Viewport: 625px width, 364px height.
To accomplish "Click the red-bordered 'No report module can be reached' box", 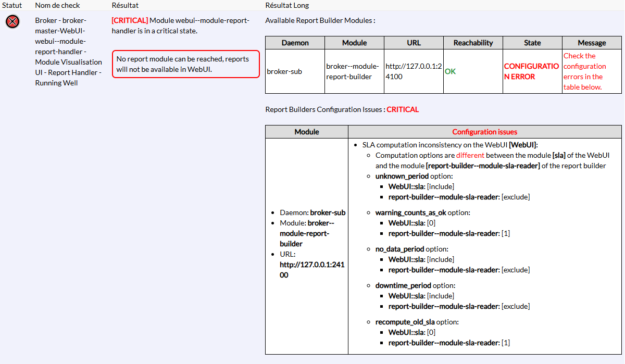I will pyautogui.click(x=185, y=64).
